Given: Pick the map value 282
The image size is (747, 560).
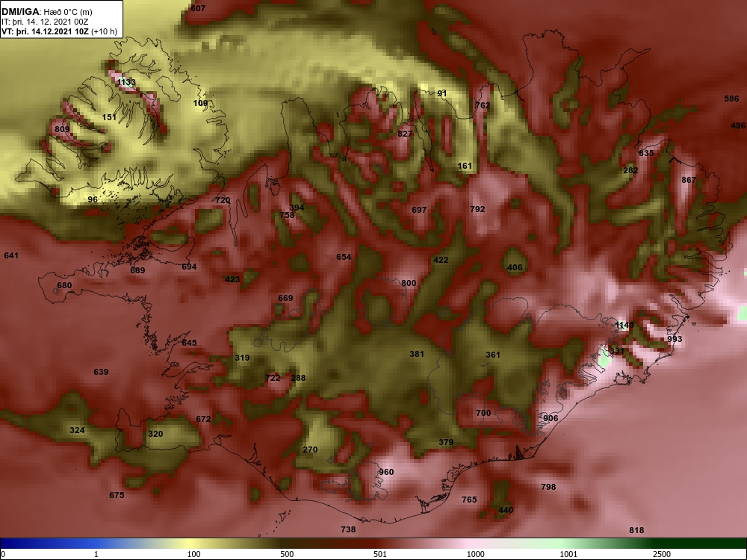Looking at the screenshot, I should 630,170.
